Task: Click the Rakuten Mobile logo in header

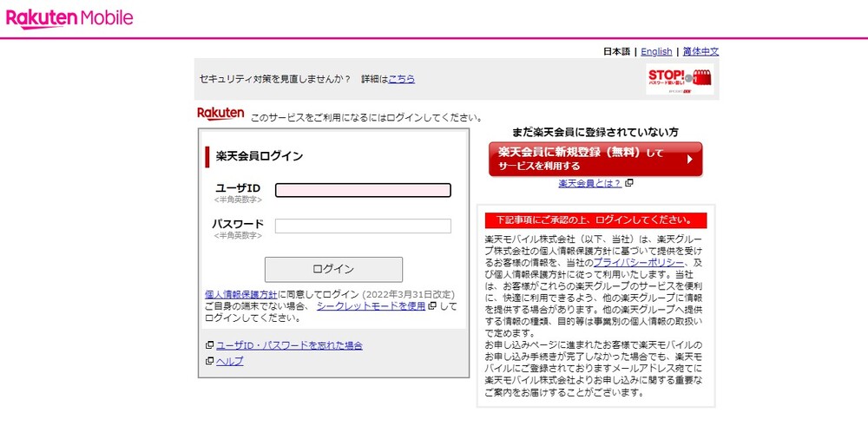Action: point(69,18)
